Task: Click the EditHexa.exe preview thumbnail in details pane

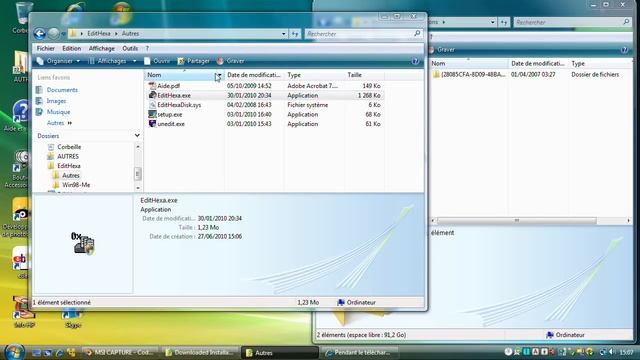Action: 83,244
